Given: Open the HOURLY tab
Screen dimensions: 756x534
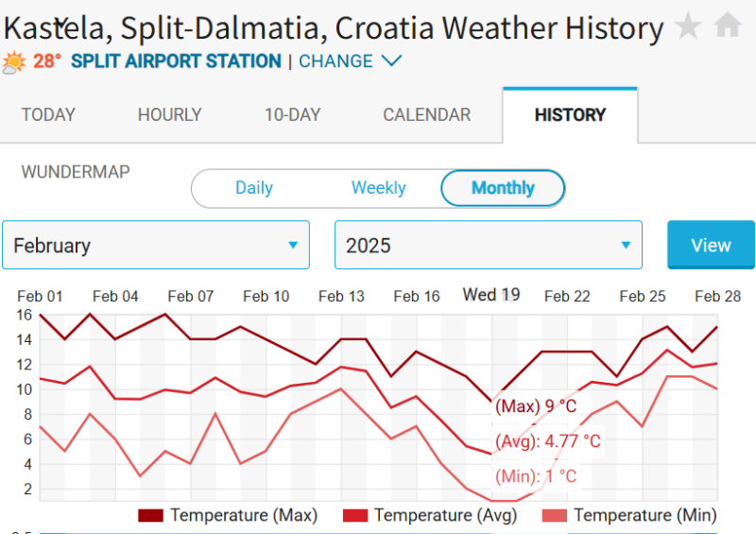Looking at the screenshot, I should [170, 115].
